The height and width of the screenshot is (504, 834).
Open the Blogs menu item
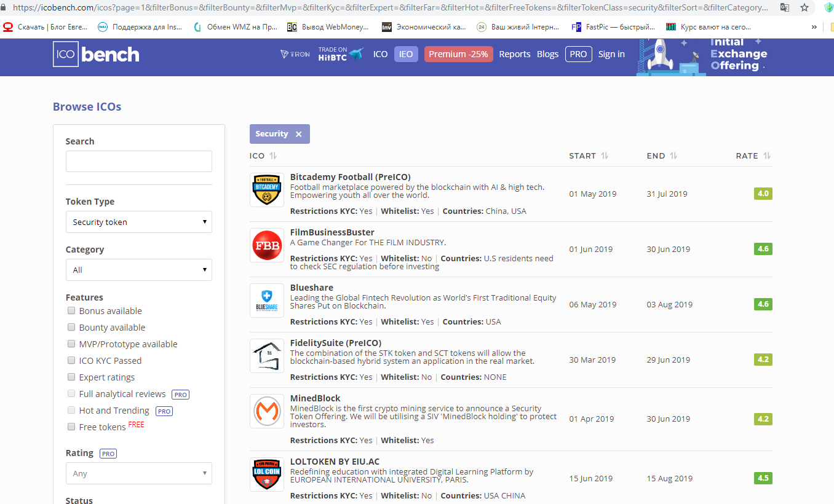[x=547, y=54]
